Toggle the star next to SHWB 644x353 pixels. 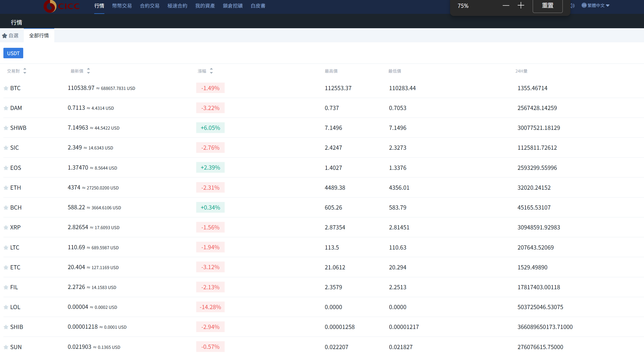(6, 128)
